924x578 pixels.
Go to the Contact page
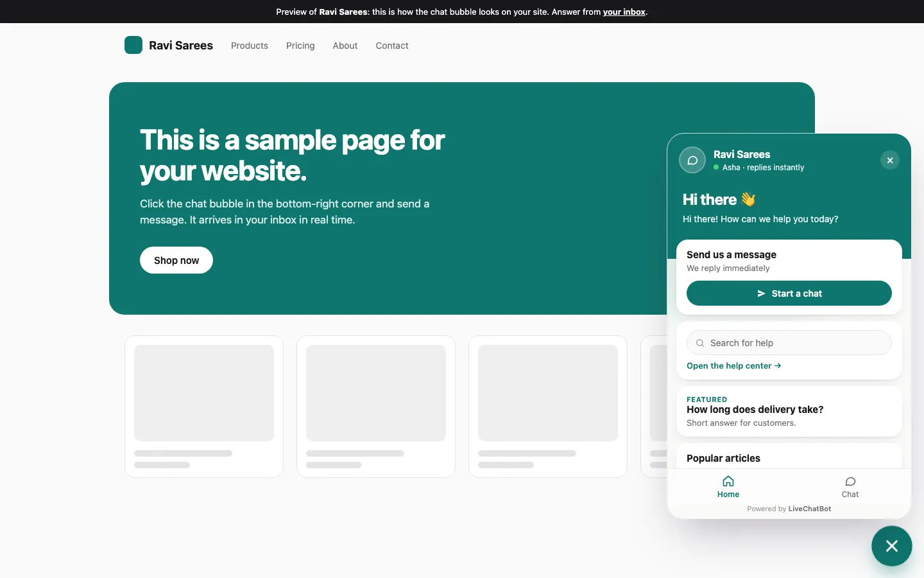(392, 46)
